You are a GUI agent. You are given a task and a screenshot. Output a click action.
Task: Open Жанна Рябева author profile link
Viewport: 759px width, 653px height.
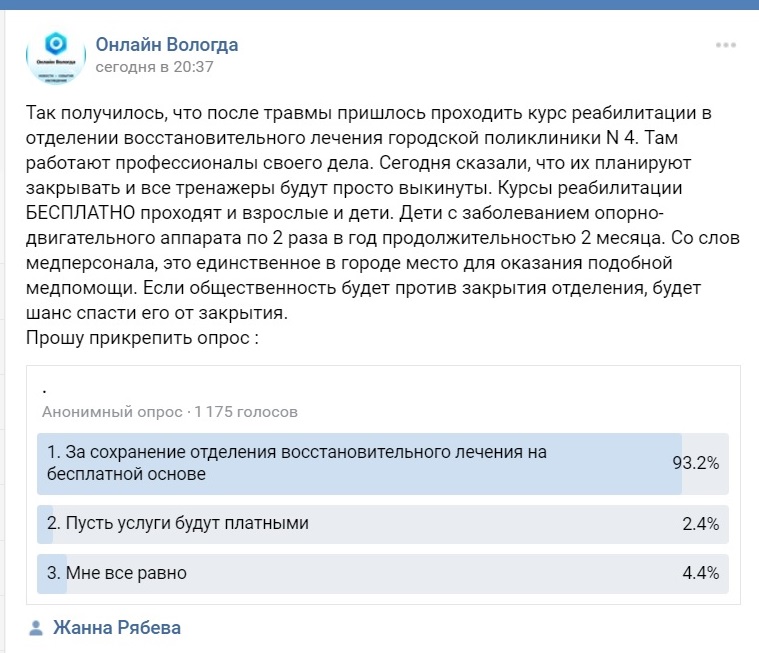[117, 629]
